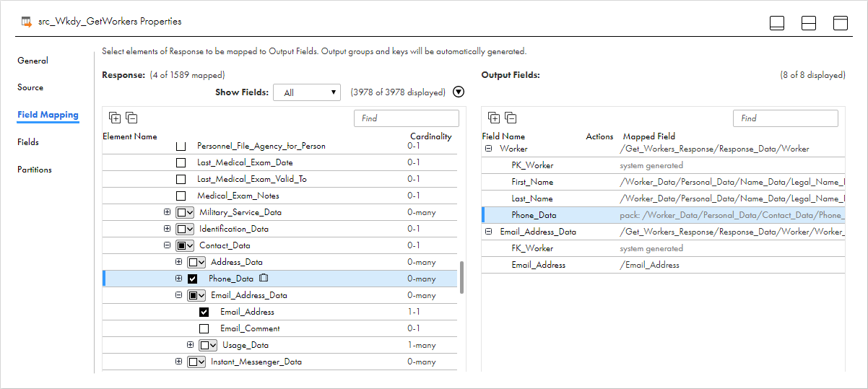868x389 pixels.
Task: Click the Response tree vertical scrollbar
Action: (461, 278)
